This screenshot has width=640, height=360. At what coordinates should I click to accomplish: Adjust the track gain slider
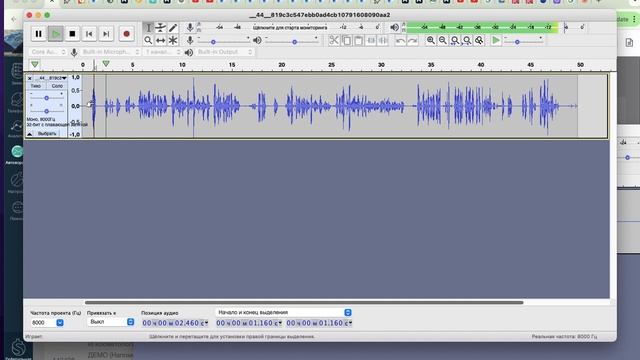pos(47,98)
